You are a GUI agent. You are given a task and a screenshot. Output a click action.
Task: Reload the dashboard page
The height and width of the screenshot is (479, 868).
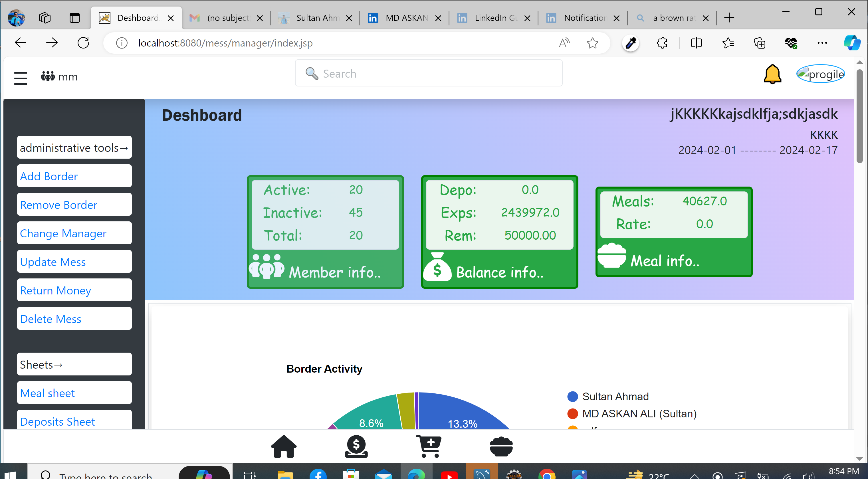(x=83, y=43)
